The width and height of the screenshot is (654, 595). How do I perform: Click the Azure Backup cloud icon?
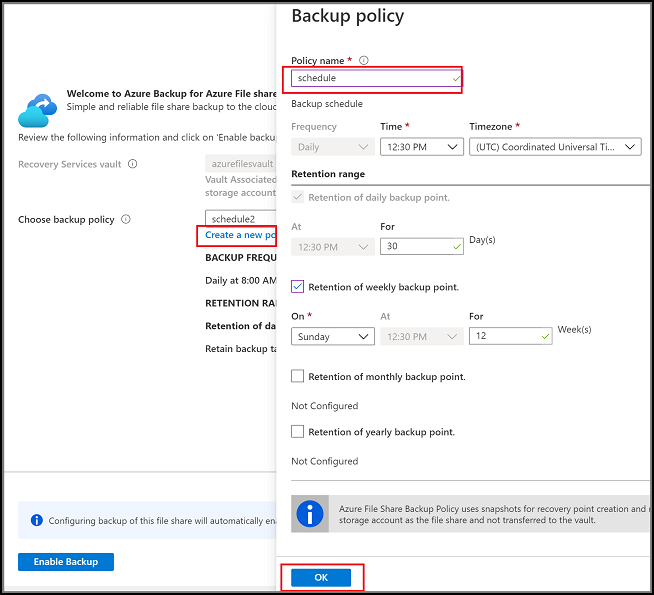pos(38,110)
